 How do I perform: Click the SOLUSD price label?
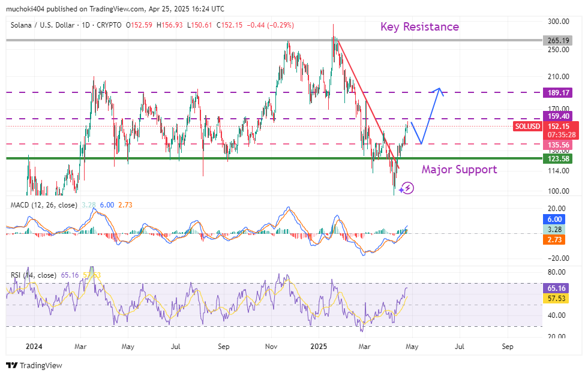[527, 127]
